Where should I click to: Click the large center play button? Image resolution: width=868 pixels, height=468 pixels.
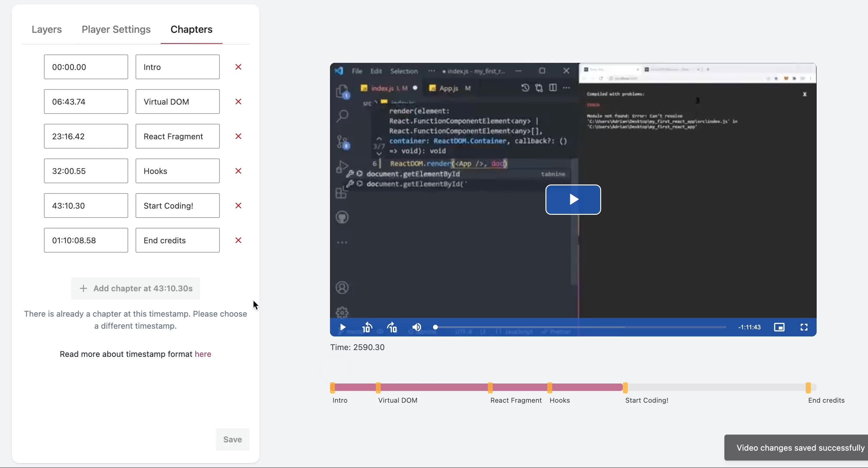pos(573,199)
